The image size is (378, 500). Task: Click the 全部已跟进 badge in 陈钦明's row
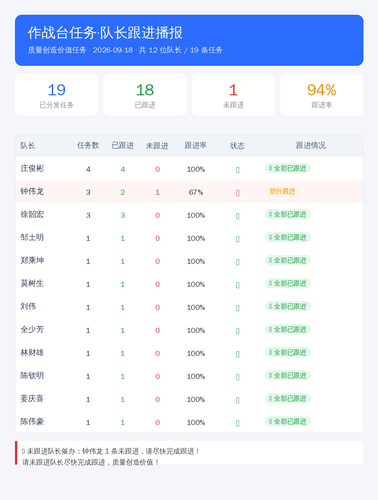288,375
